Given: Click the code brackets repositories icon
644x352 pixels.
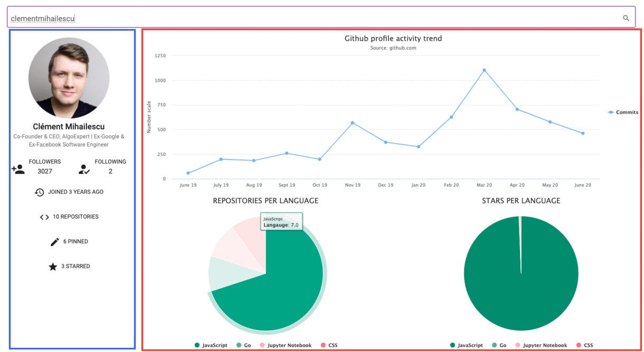Looking at the screenshot, I should 44,216.
